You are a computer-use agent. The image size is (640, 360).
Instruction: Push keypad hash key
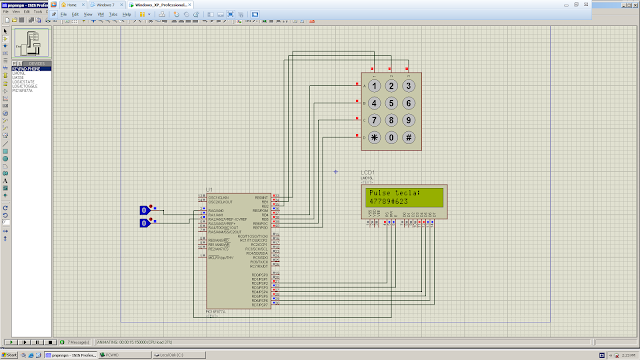409,138
